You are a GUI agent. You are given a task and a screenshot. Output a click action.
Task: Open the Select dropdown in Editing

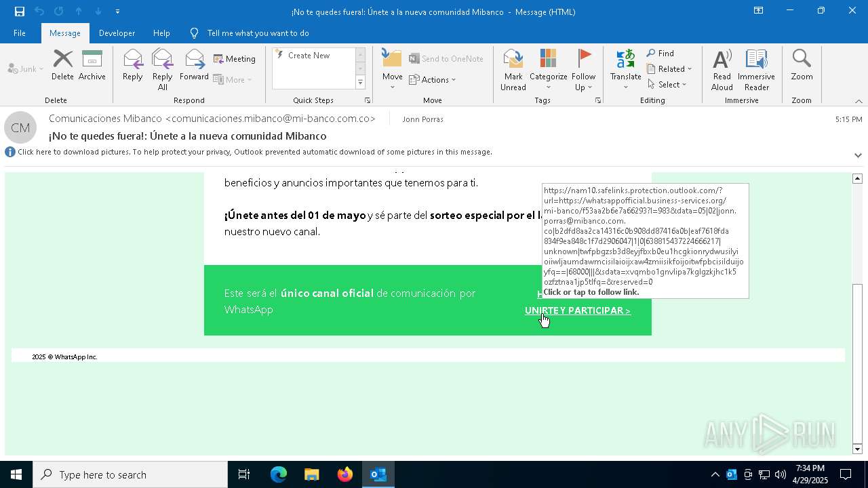[667, 85]
